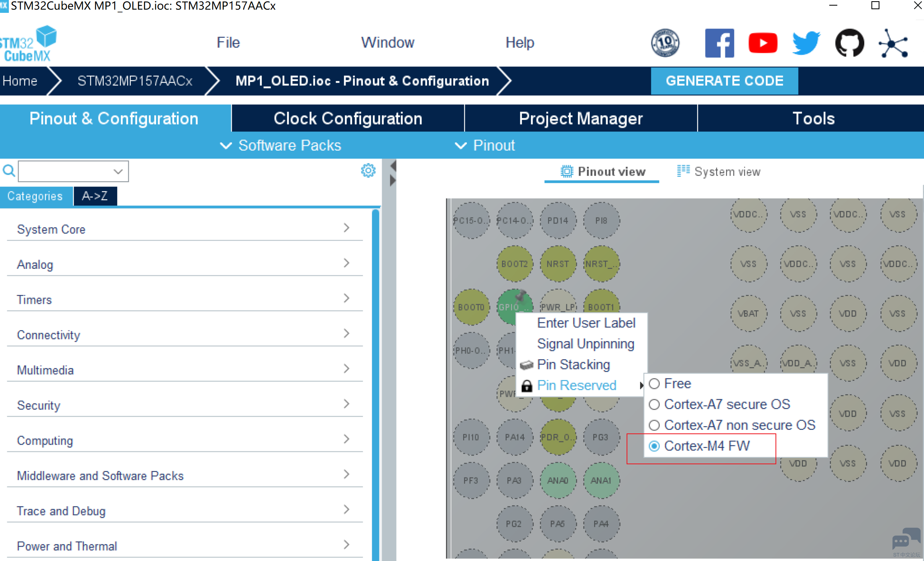Click the peripheral search combo box
This screenshot has width=924, height=561.
coord(73,171)
